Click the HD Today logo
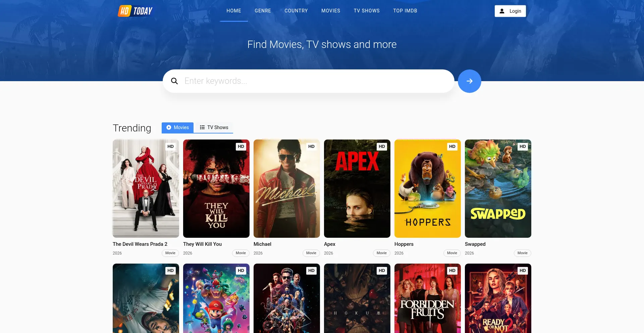Image resolution: width=644 pixels, height=333 pixels. click(135, 11)
